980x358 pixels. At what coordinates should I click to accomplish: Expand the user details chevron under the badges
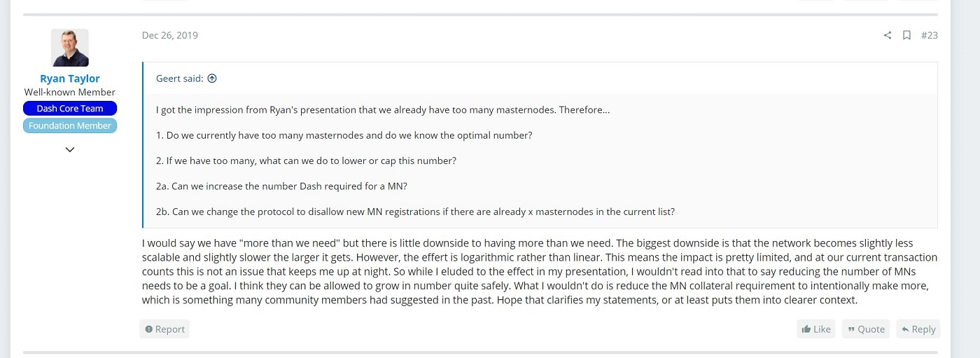[70, 149]
